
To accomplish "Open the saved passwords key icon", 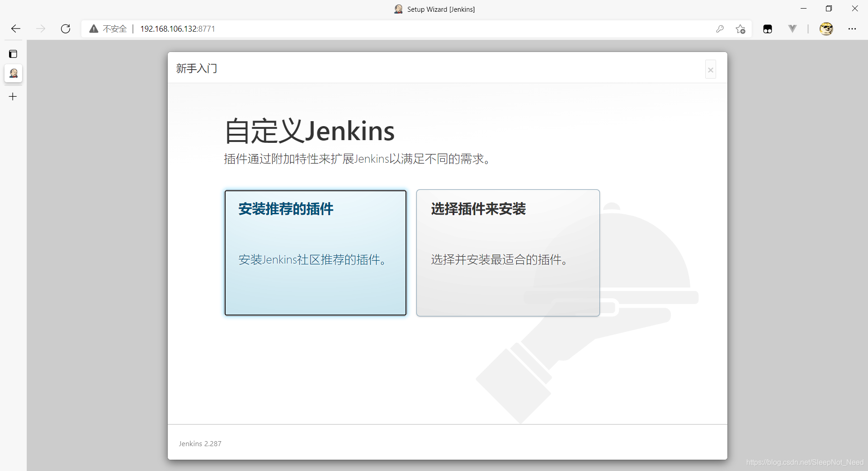I will [x=720, y=29].
